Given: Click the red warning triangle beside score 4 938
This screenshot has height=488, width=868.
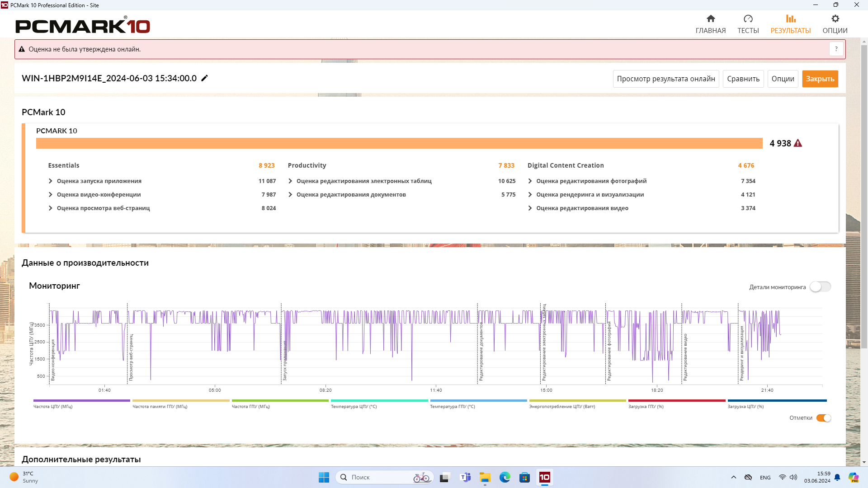Looking at the screenshot, I should coord(798,143).
